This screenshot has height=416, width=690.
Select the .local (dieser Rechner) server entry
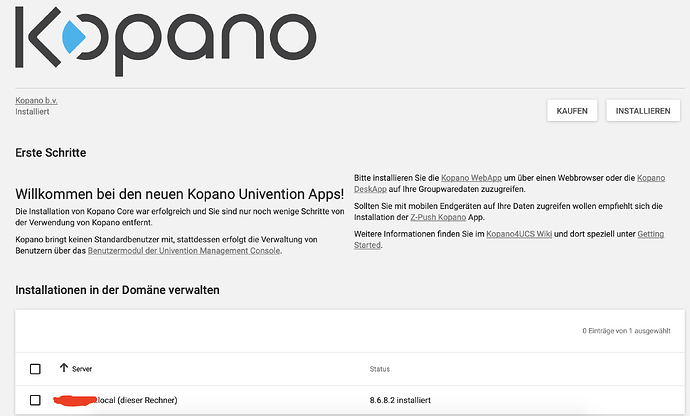point(115,400)
